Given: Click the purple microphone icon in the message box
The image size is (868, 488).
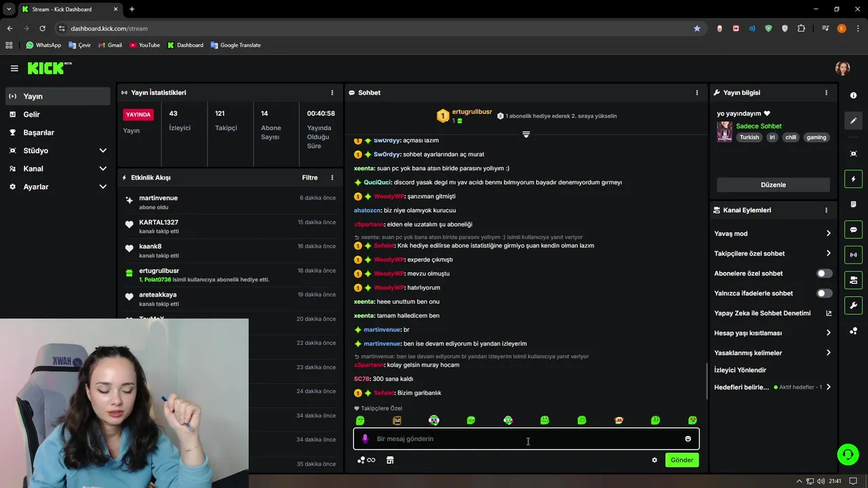Looking at the screenshot, I should [365, 439].
